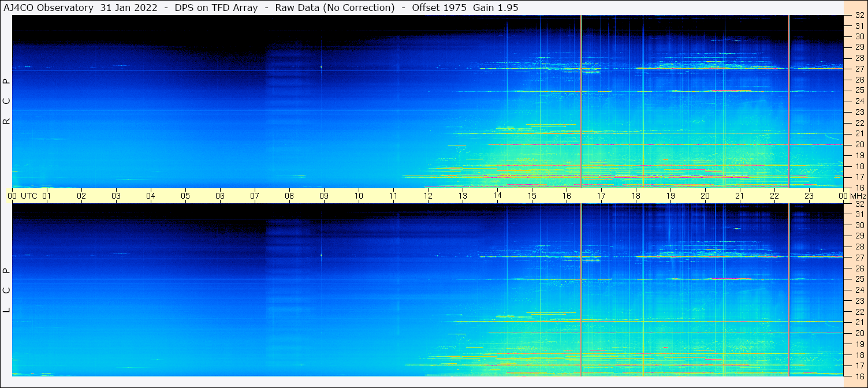Select the 21 MHz label of the LCP panel
868x388 pixels.
click(859, 322)
